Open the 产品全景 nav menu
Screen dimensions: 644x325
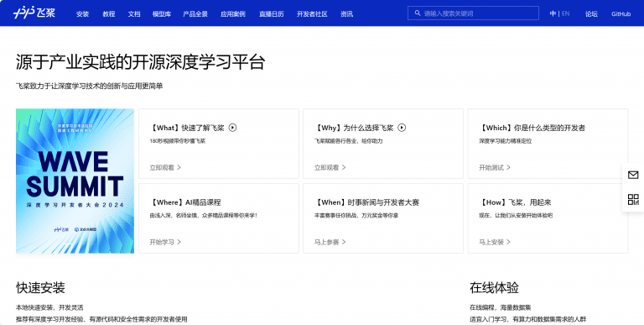pyautogui.click(x=195, y=14)
